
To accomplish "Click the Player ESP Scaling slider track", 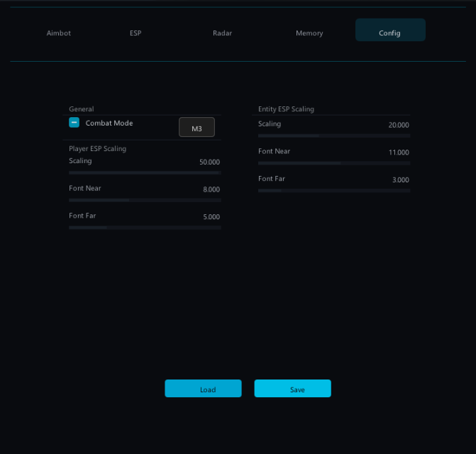I will coord(145,172).
